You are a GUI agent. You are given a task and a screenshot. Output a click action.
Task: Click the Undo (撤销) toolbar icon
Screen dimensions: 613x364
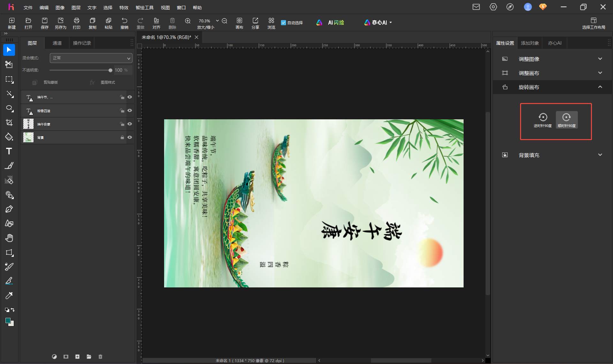[x=125, y=23]
